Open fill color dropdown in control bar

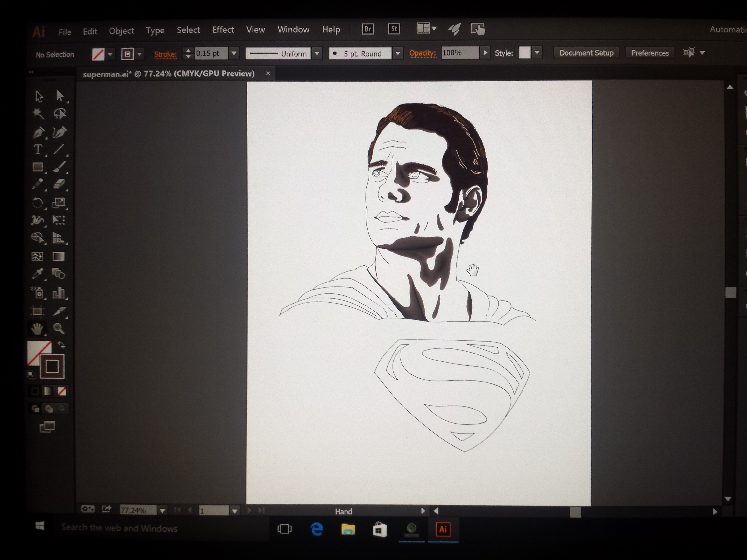coord(110,54)
